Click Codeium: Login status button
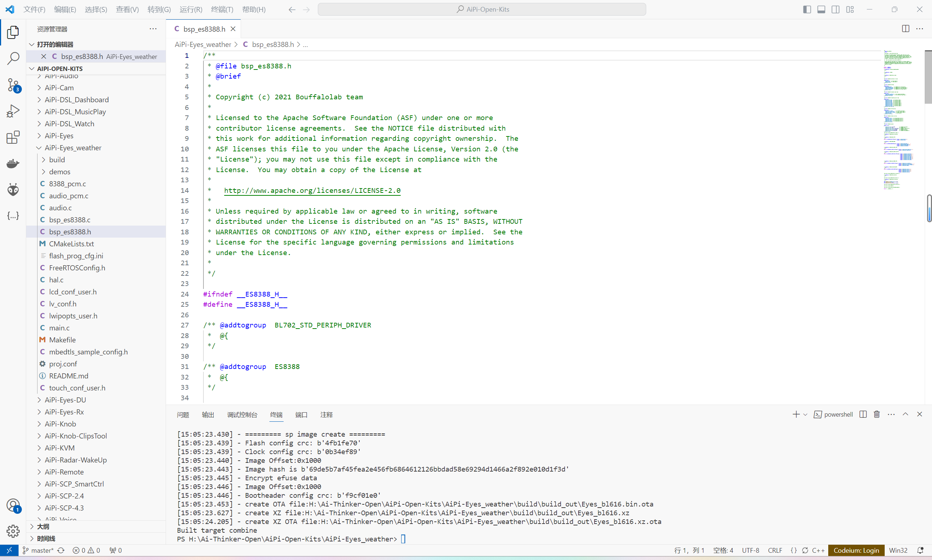932x560 pixels. pyautogui.click(x=856, y=550)
